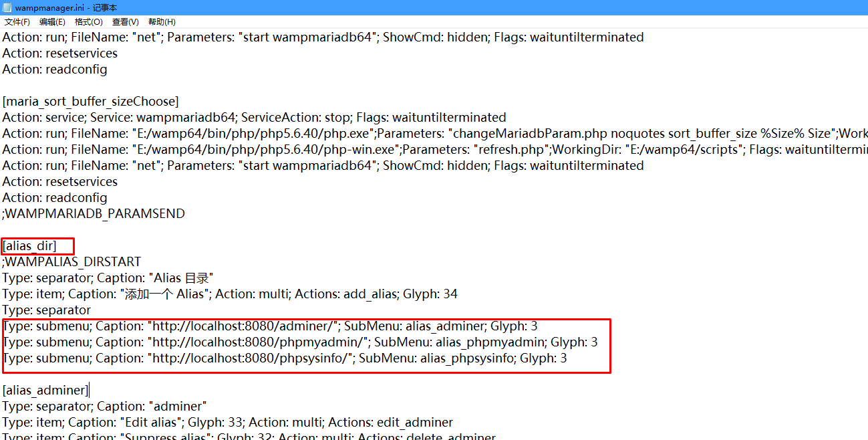Open the 格式(O) menu
The width and height of the screenshot is (868, 440).
[89, 22]
